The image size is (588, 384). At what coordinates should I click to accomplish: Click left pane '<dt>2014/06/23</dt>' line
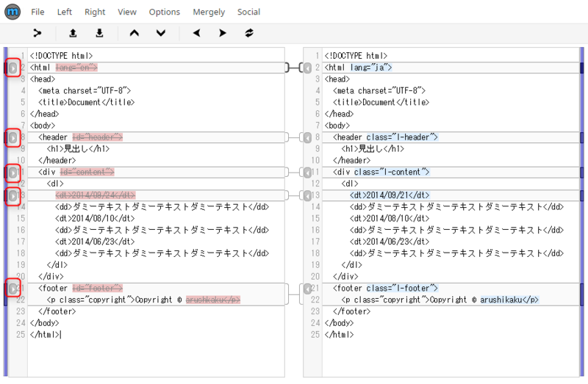click(x=95, y=242)
